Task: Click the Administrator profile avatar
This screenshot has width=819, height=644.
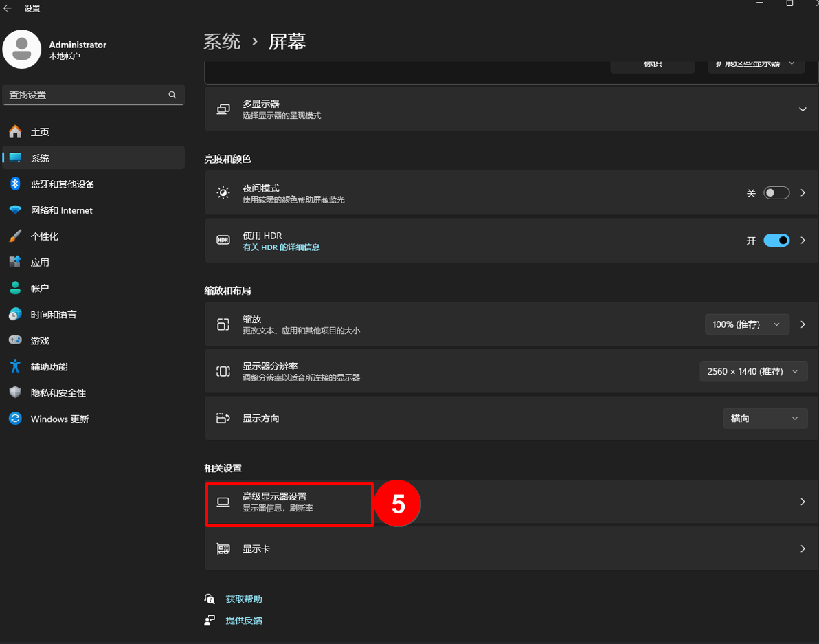Action: (x=22, y=49)
